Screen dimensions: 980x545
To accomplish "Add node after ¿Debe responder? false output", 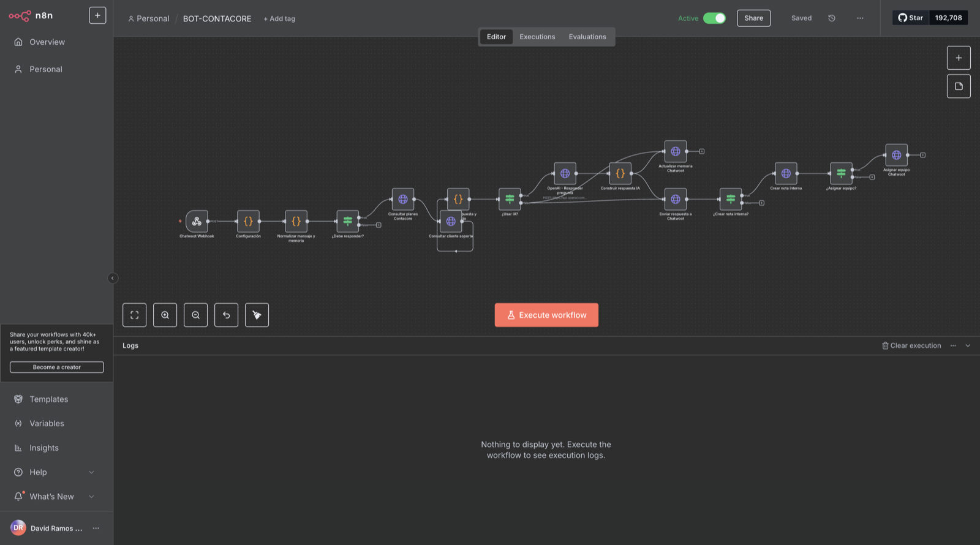I will 379,225.
